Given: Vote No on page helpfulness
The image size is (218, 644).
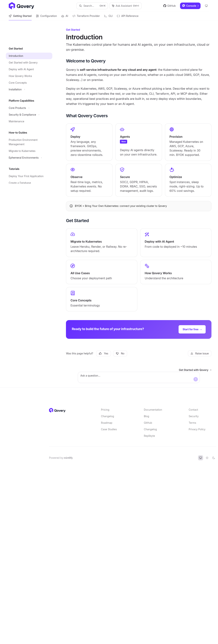Looking at the screenshot, I should (120, 353).
